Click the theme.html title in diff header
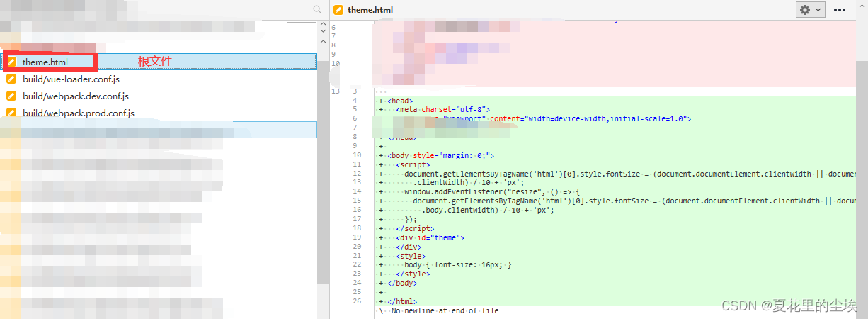 [370, 10]
